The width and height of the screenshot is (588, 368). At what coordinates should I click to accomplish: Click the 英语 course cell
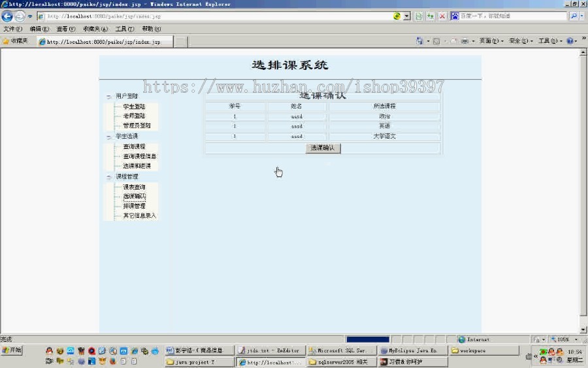[x=384, y=126]
